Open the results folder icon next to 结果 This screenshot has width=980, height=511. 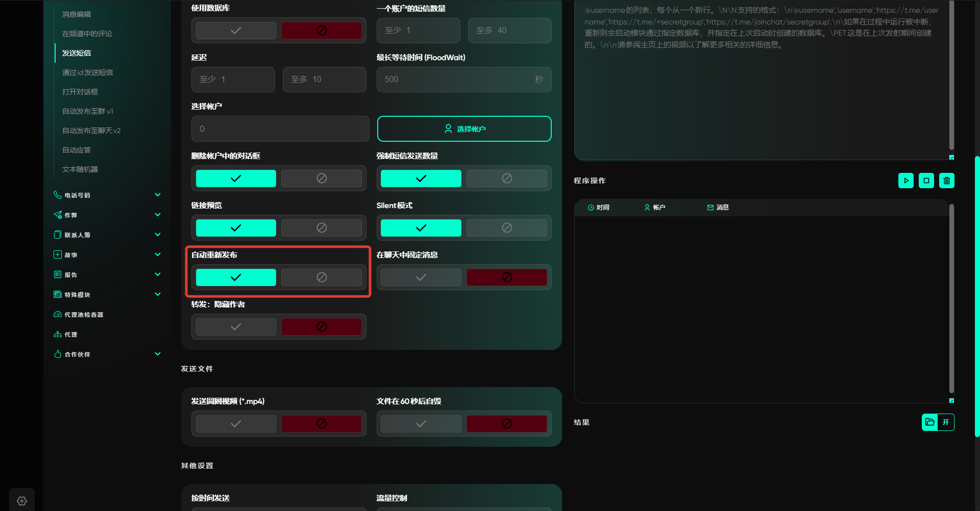(930, 422)
